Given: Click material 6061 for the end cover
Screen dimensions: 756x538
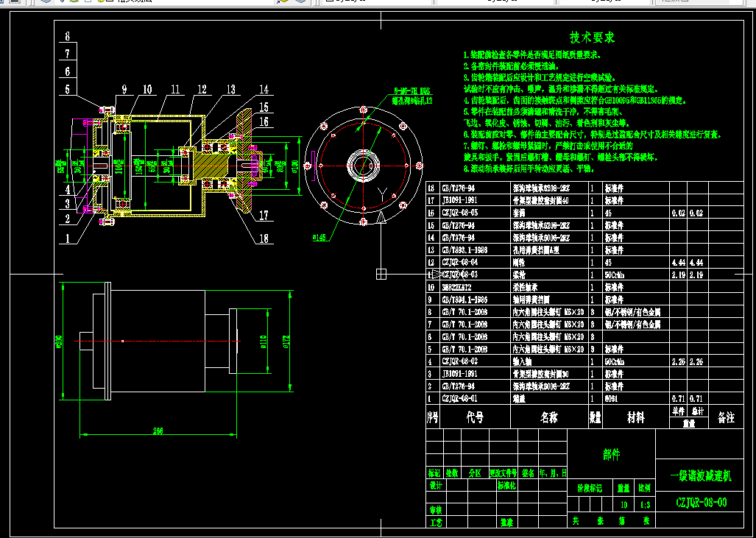Looking at the screenshot, I should 612,399.
